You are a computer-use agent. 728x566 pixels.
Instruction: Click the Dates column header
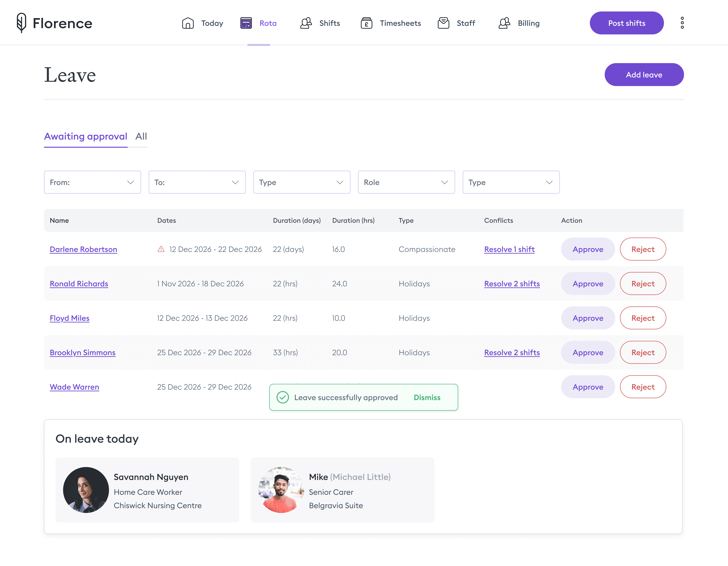coord(167,220)
